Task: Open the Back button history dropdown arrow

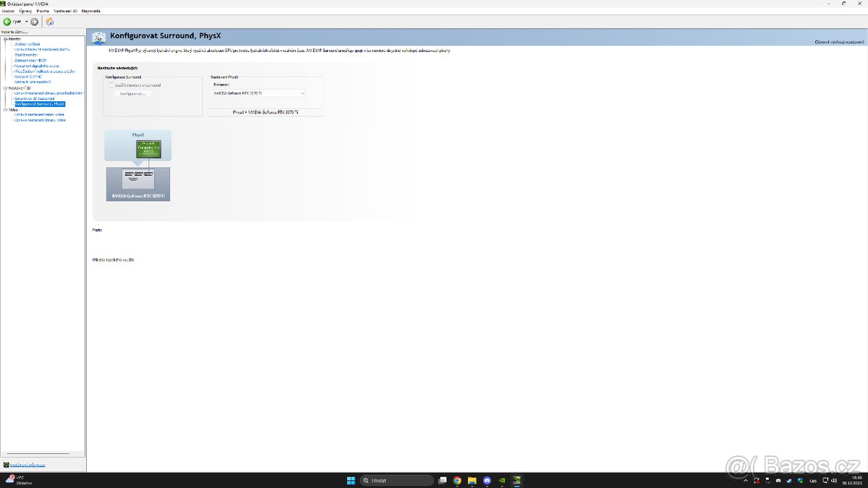Action: 27,22
